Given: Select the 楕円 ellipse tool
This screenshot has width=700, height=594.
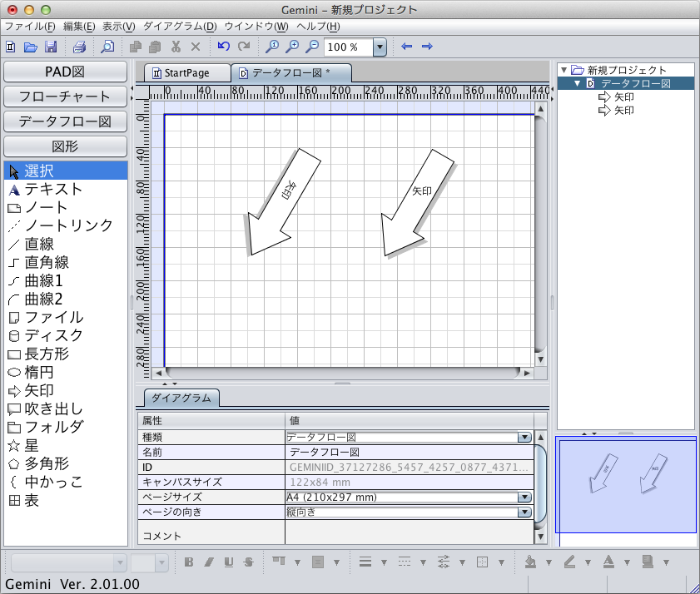Looking at the screenshot, I should [66, 372].
